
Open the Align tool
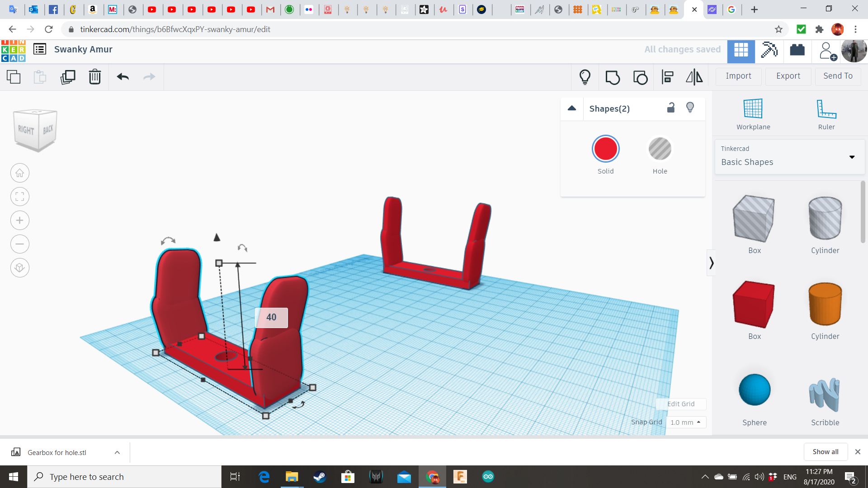coord(667,77)
